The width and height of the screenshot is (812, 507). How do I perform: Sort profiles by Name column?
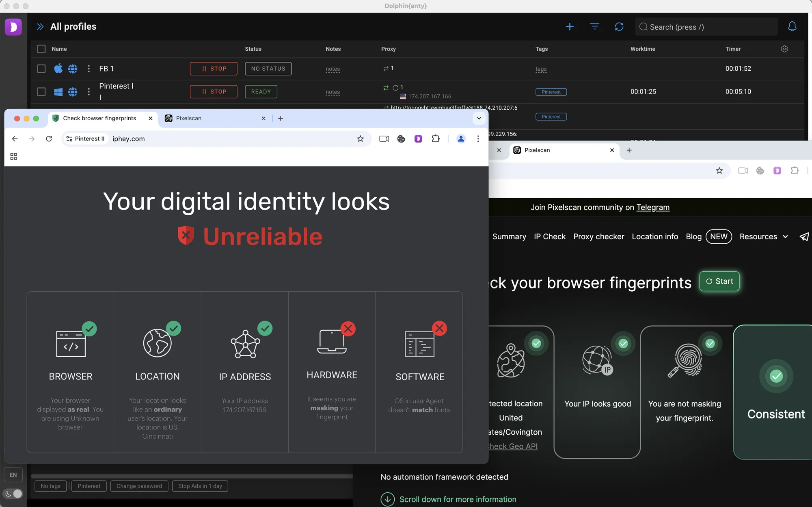click(x=59, y=49)
